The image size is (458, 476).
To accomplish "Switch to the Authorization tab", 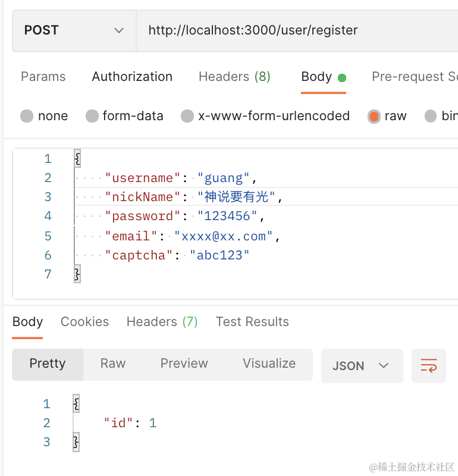I will [x=132, y=77].
